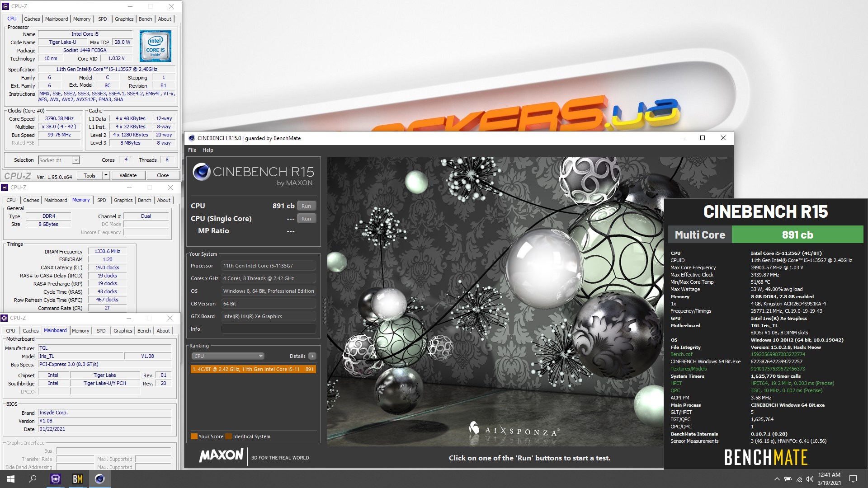
Task: Click the AIXSPONZA logo in render
Action: (x=514, y=429)
